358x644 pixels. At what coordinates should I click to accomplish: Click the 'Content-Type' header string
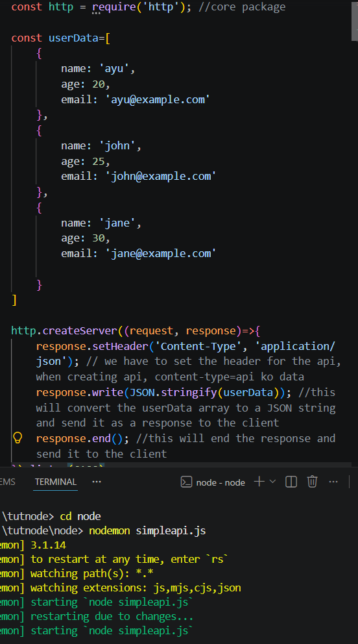(x=198, y=346)
